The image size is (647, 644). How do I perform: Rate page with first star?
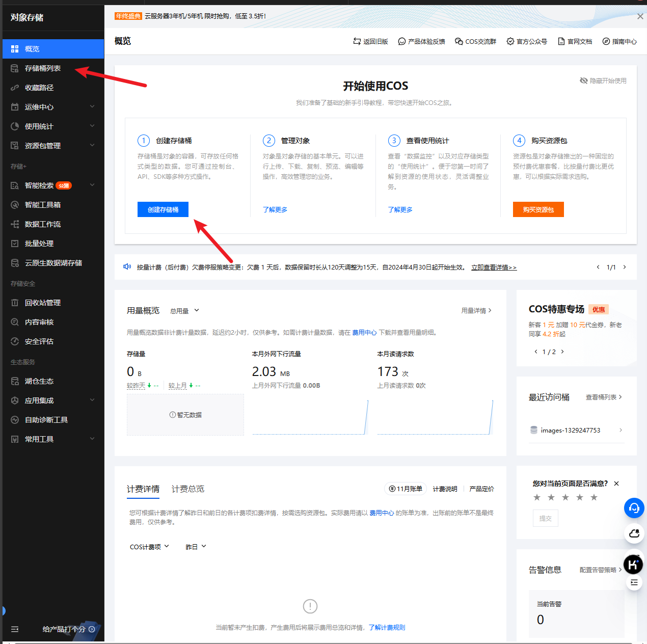537,497
